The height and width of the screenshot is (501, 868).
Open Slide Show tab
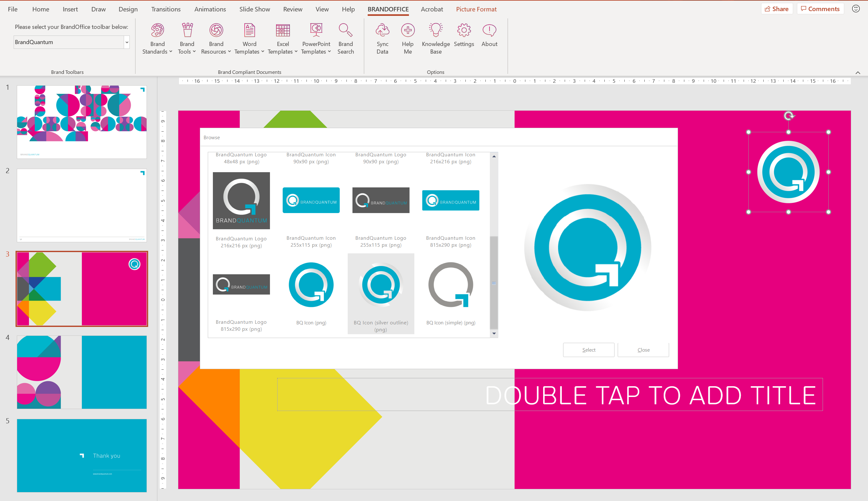[254, 9]
